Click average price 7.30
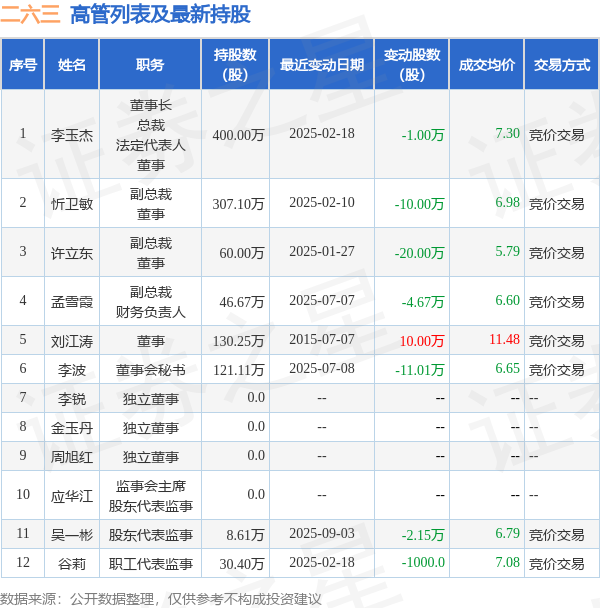This screenshot has height=608, width=600. [x=507, y=133]
